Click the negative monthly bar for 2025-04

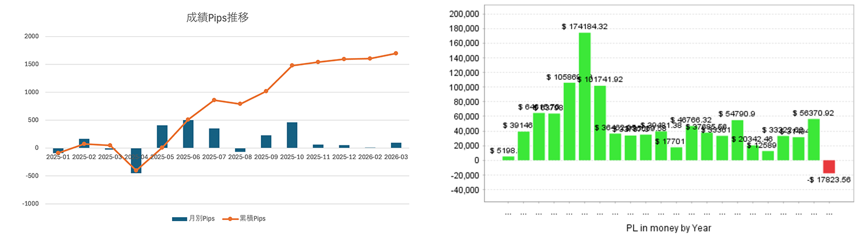coord(136,160)
